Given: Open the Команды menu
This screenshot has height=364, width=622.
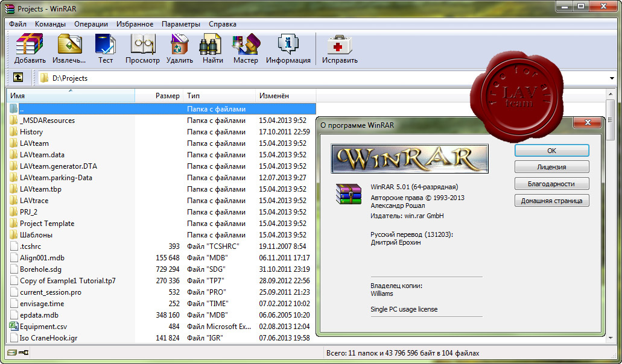Looking at the screenshot, I should point(51,24).
